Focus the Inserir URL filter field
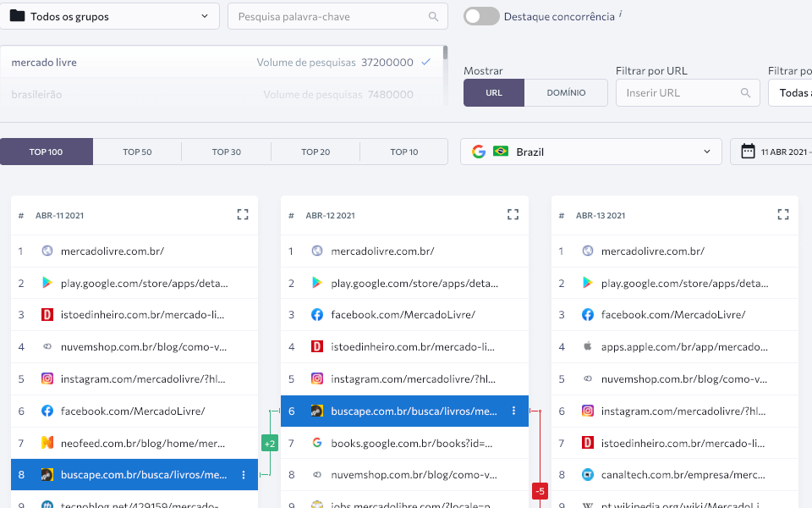812x508 pixels. [x=688, y=93]
